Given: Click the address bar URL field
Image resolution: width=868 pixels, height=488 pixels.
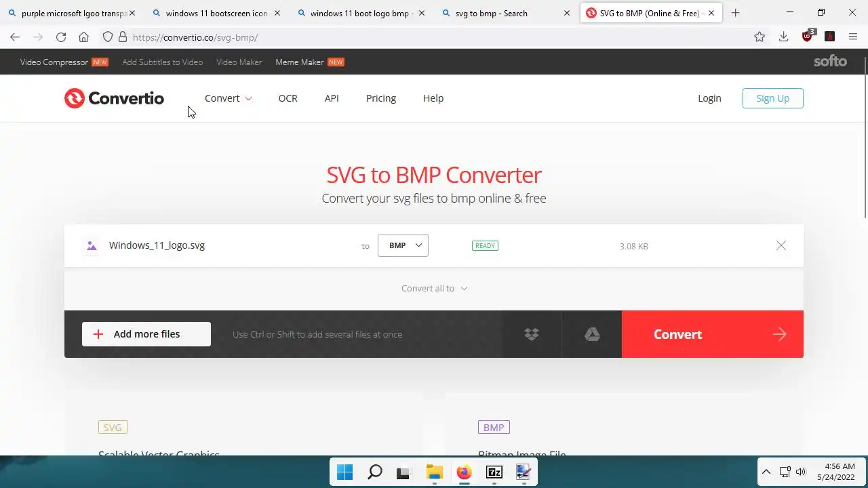Looking at the screenshot, I should tap(434, 37).
